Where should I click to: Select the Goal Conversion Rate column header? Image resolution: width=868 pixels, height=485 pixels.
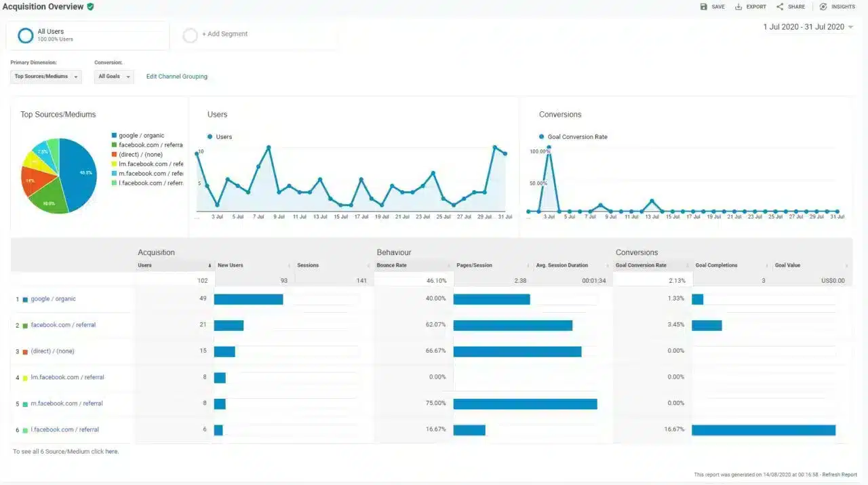[x=641, y=265]
